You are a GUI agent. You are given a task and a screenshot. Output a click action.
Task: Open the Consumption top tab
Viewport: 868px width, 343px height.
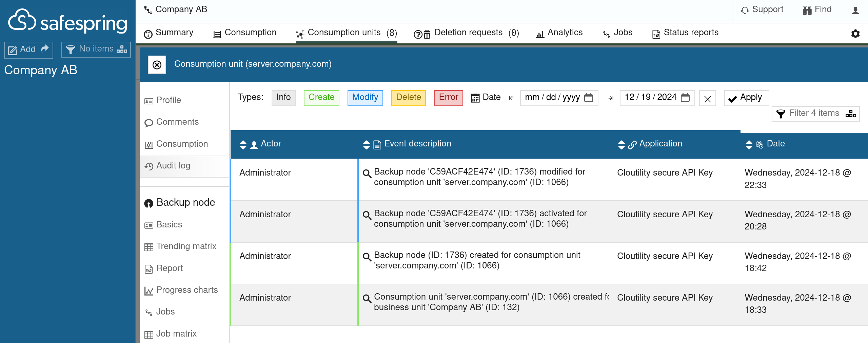click(244, 33)
